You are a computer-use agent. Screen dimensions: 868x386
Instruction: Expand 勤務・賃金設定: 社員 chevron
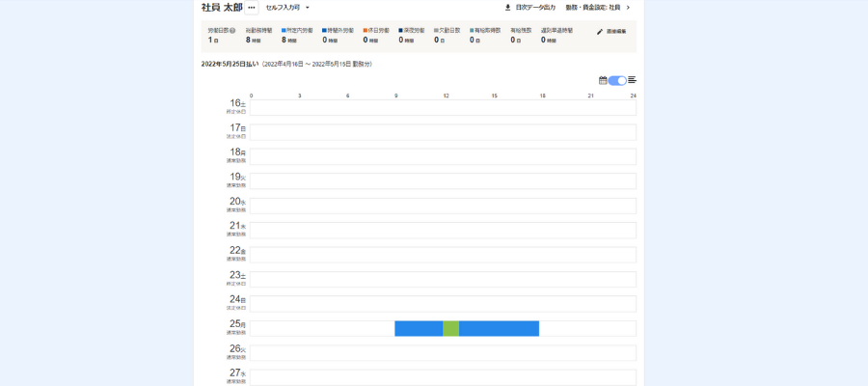coord(628,8)
